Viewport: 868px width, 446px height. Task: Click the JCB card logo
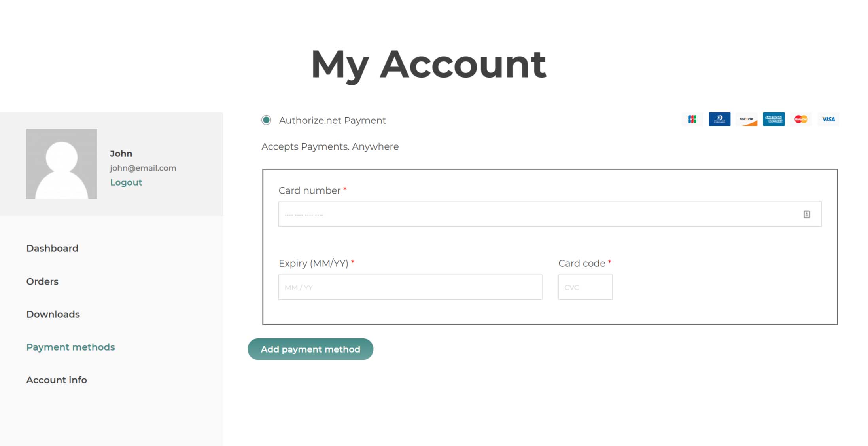pos(692,119)
